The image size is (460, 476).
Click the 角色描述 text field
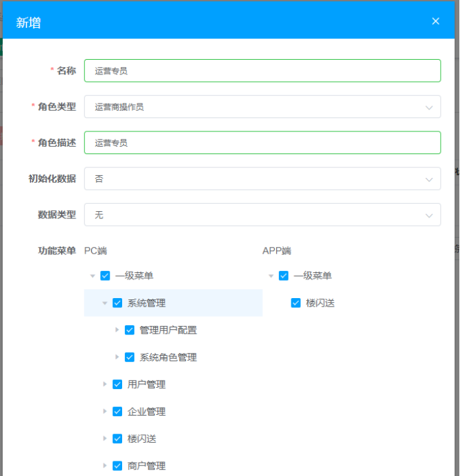pos(262,143)
